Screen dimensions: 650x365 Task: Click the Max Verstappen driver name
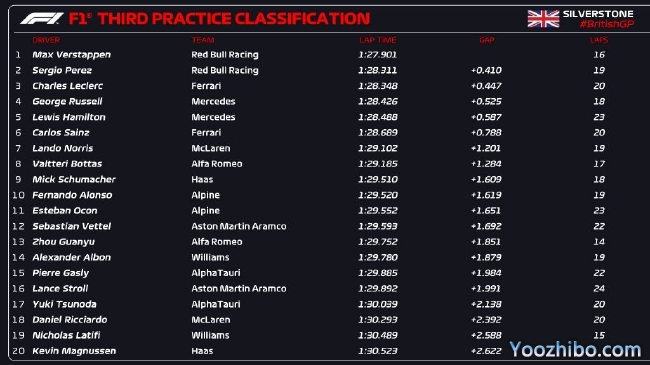point(71,55)
